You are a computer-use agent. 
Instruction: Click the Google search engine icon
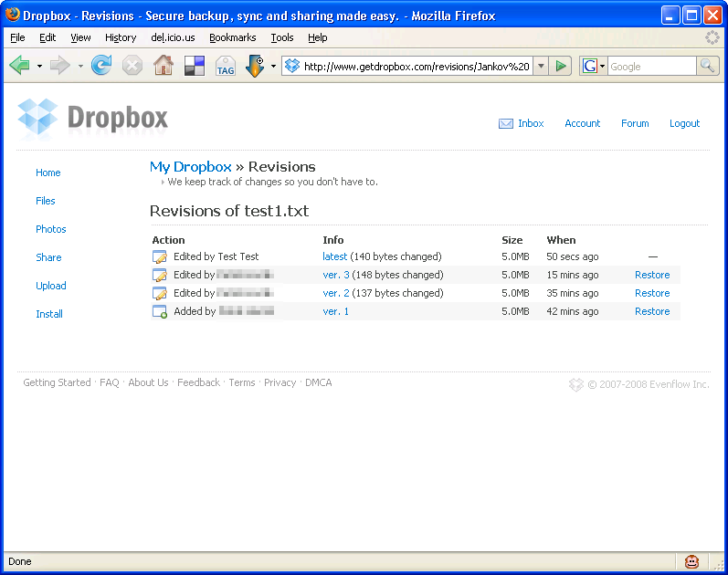(590, 66)
